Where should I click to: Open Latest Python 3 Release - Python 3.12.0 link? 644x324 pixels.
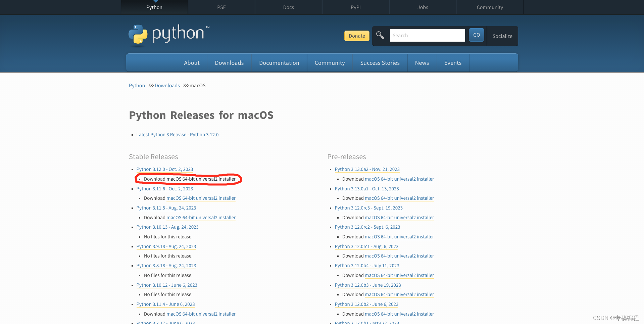[x=177, y=135]
